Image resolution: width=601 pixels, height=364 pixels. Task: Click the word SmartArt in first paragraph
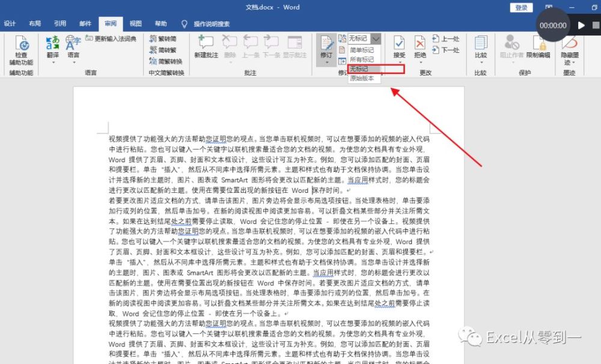coord(234,180)
